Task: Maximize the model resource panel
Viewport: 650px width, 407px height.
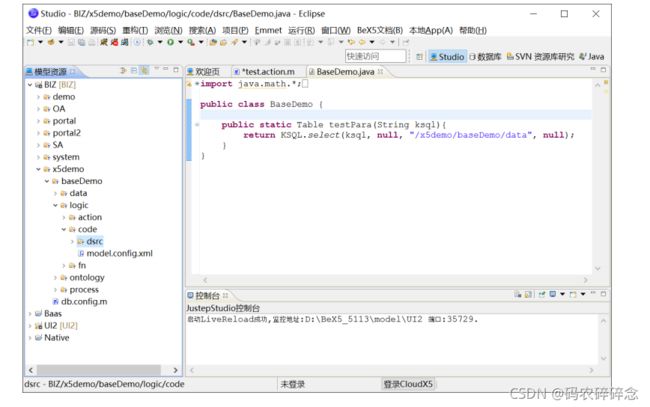Action: pyautogui.click(x=176, y=70)
